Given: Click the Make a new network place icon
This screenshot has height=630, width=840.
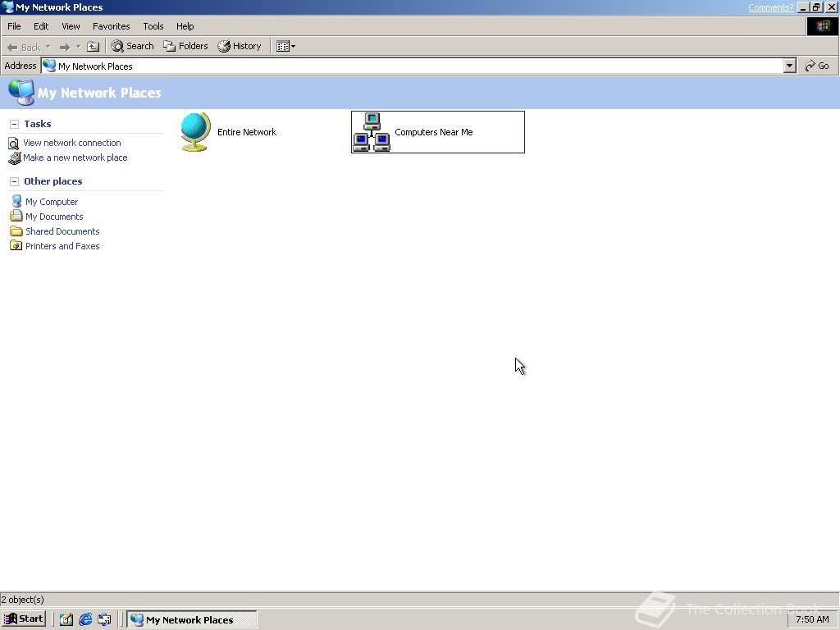Looking at the screenshot, I should (x=15, y=158).
